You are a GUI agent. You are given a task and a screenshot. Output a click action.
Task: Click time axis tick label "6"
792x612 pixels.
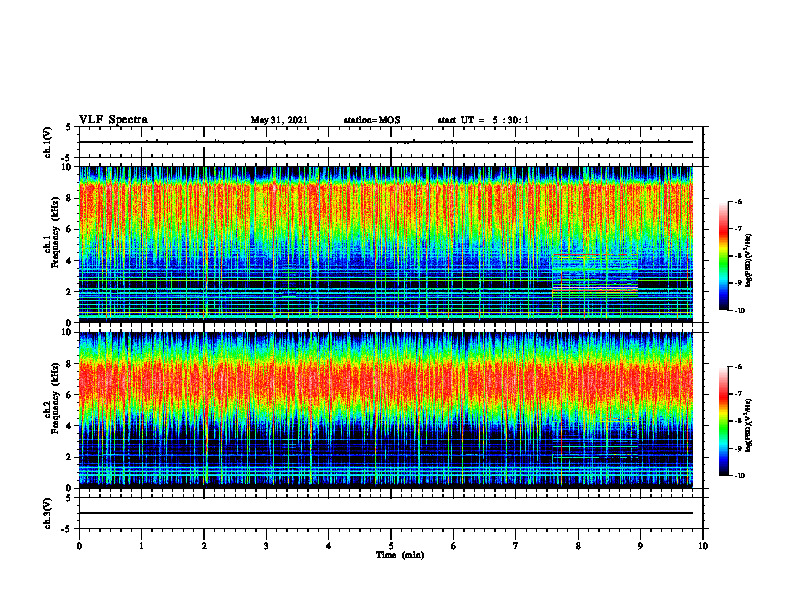454,546
